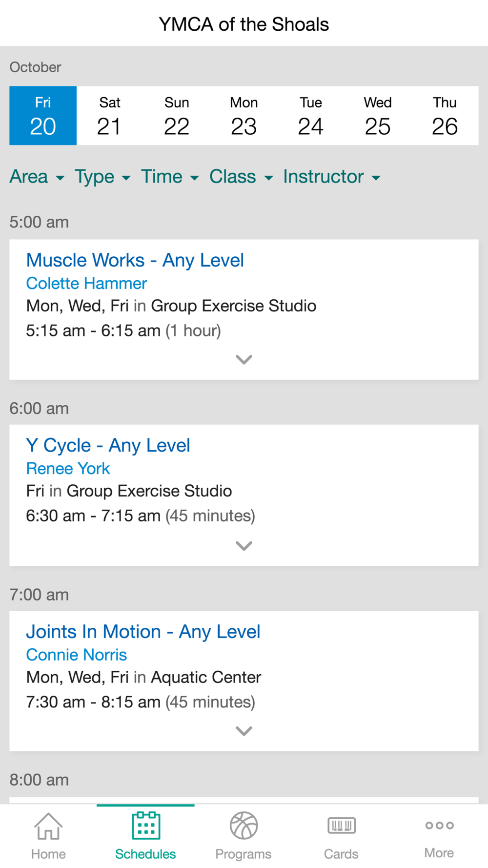
Task: View instructor Renee York
Action: (x=68, y=469)
